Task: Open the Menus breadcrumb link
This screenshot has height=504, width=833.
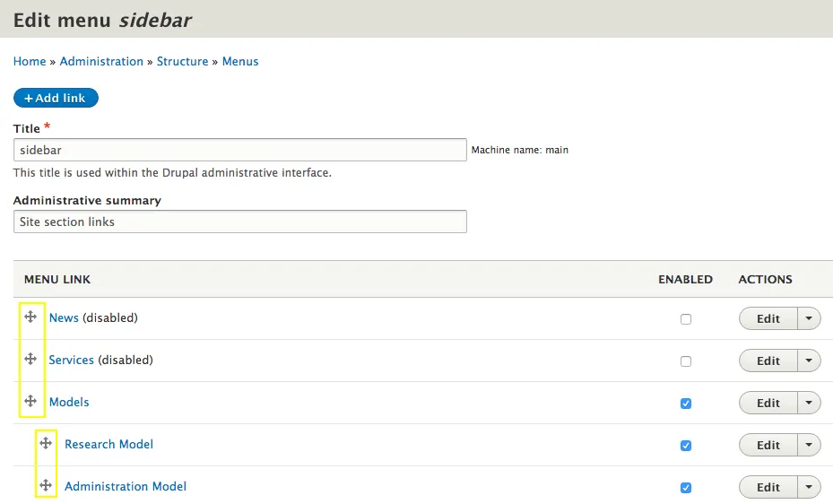Action: [240, 62]
